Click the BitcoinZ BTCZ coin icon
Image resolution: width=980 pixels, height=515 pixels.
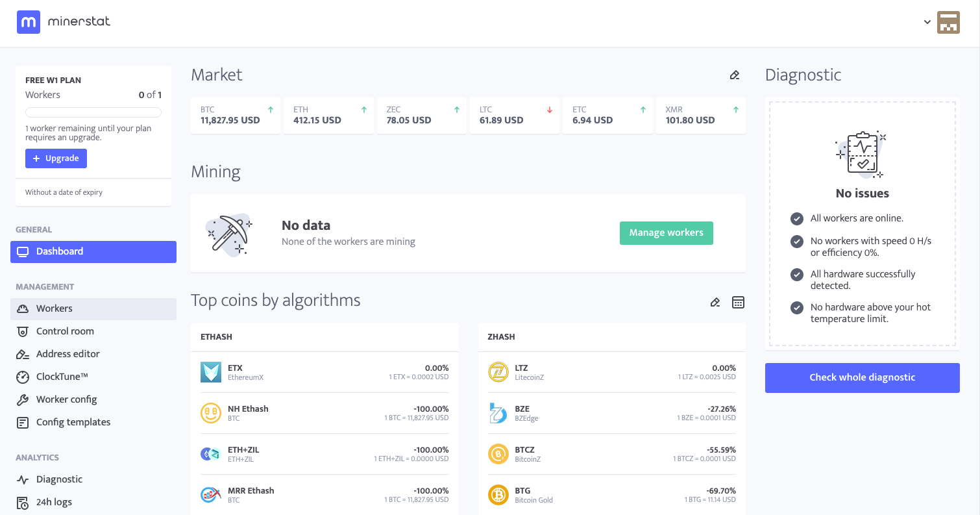pyautogui.click(x=498, y=455)
